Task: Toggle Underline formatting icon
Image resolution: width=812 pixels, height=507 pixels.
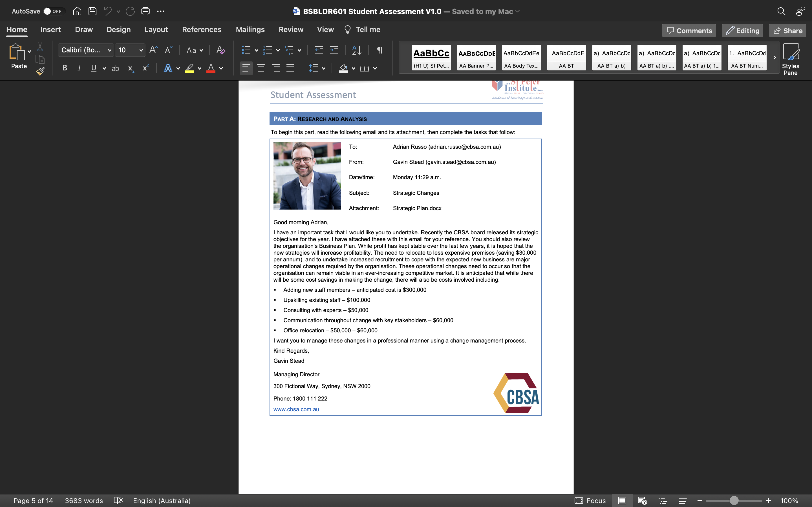Action: (x=94, y=69)
